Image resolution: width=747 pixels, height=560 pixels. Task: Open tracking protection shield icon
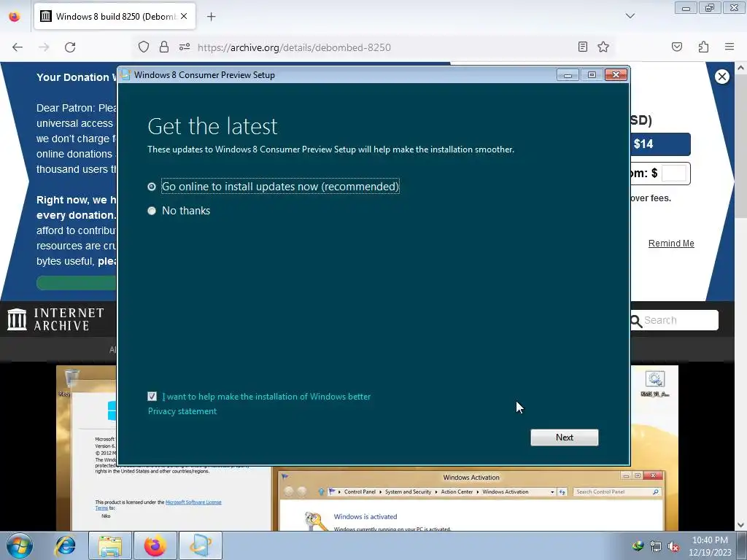pos(144,47)
